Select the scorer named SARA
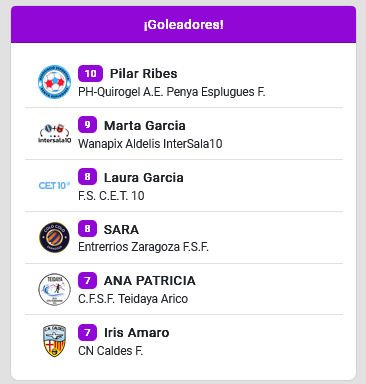Screen dimensions: 366x384 121,230
